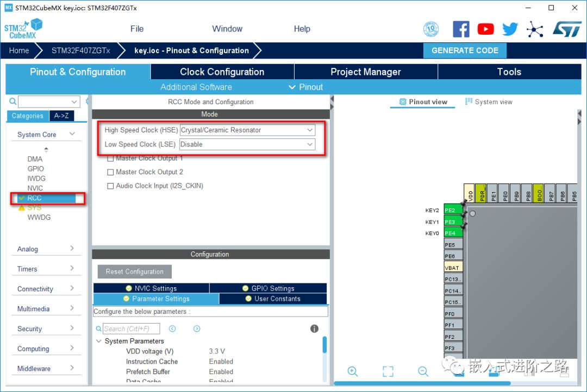
Task: Go to Home breadcrumb
Action: click(x=19, y=50)
